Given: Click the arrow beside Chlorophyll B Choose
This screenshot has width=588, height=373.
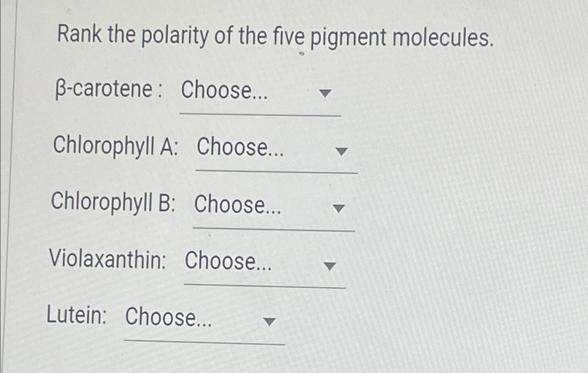Looking at the screenshot, I should [338, 209].
